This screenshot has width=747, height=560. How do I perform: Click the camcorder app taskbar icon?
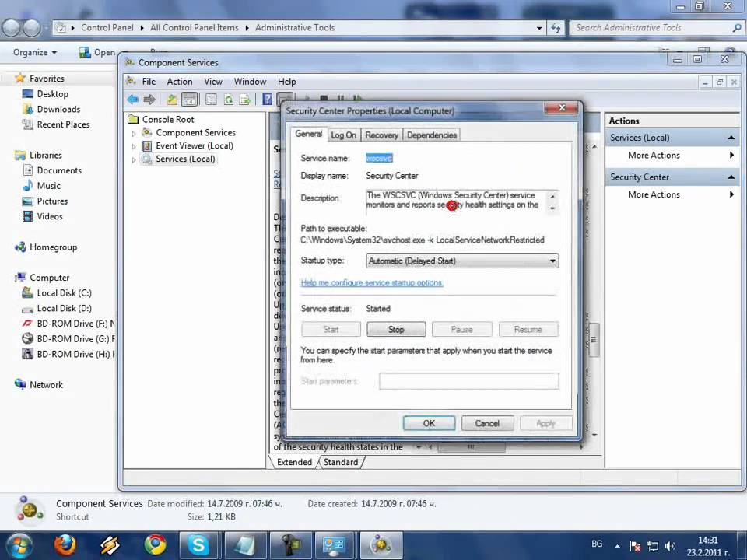[290, 544]
